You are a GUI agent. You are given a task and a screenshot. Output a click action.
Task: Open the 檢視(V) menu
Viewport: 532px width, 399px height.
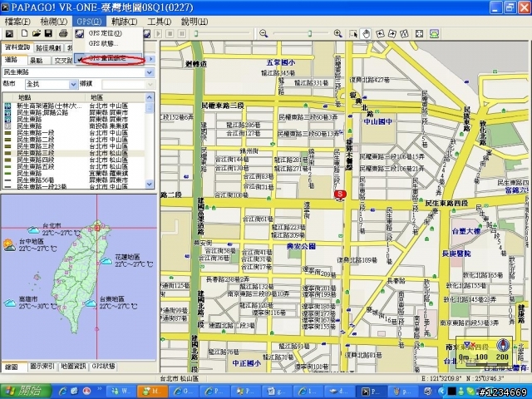coord(53,22)
